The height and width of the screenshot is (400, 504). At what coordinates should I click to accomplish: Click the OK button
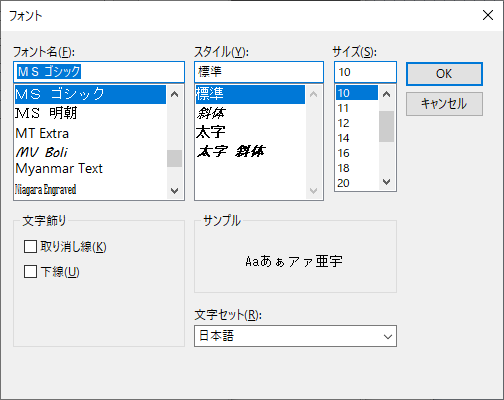[x=444, y=74]
